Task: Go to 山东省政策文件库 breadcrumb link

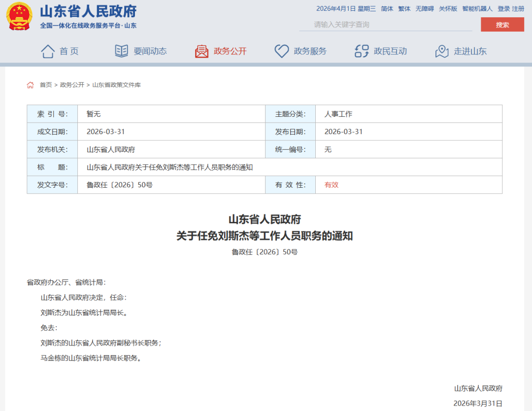Action: coord(116,85)
